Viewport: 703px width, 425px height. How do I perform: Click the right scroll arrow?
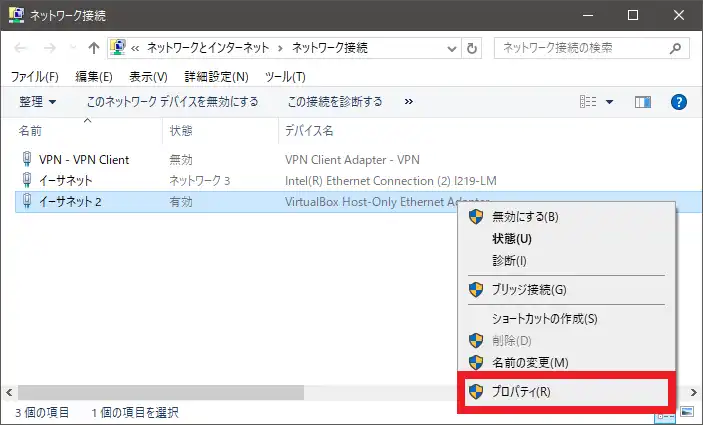coord(694,392)
